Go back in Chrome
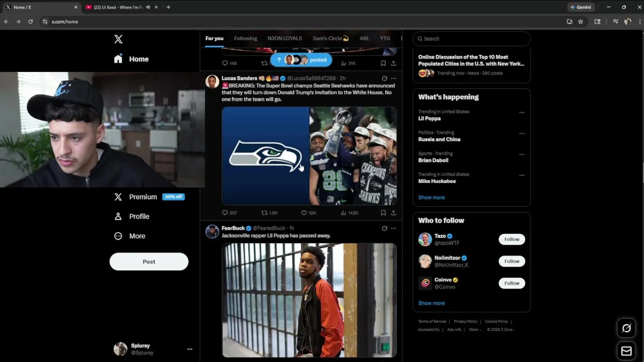644x362 pixels. (x=6, y=22)
